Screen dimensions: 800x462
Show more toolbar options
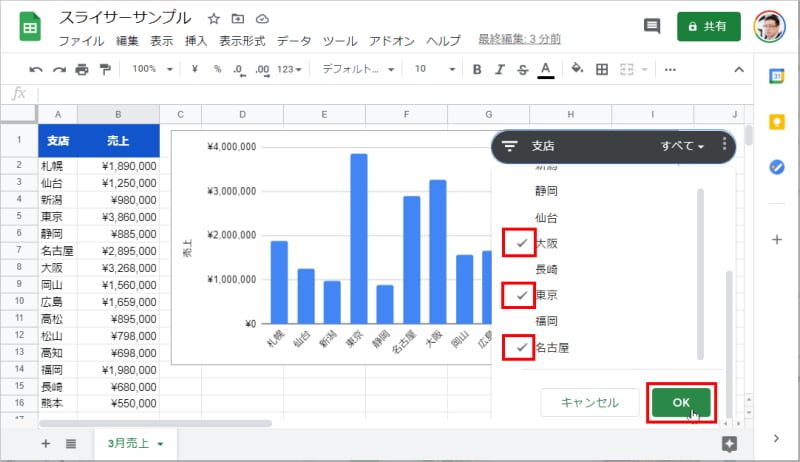point(670,69)
